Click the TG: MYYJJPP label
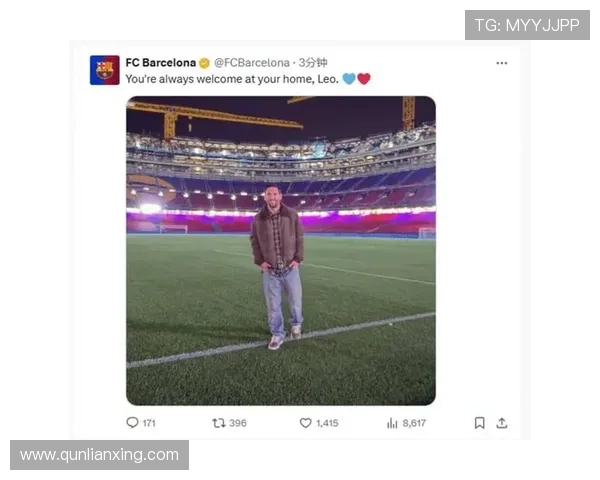Image resolution: width=600 pixels, height=480 pixels. point(527,25)
